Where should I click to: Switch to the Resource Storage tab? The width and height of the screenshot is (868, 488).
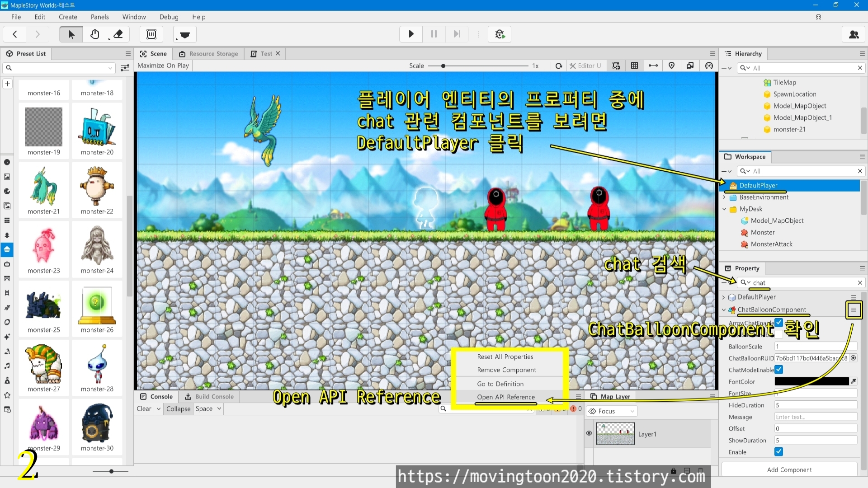[x=208, y=54]
